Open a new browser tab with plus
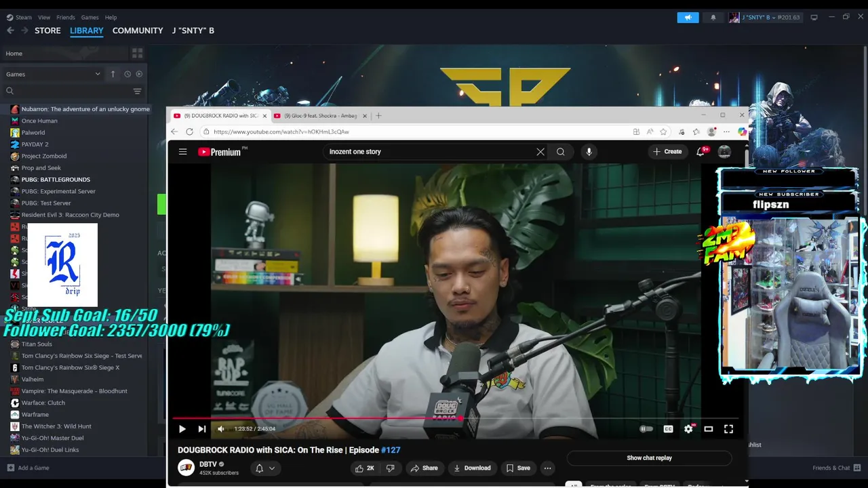The height and width of the screenshot is (488, 868). point(378,116)
